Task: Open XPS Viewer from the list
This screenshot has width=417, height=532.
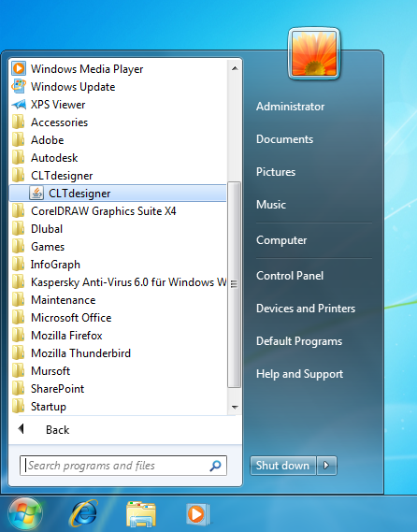Action: click(x=118, y=104)
